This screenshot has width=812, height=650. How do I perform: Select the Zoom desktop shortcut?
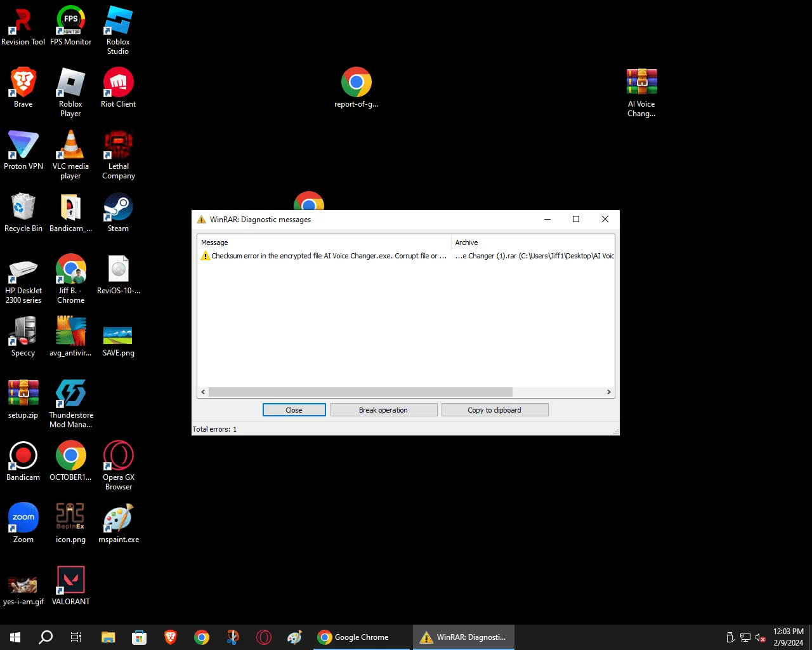[x=23, y=523]
